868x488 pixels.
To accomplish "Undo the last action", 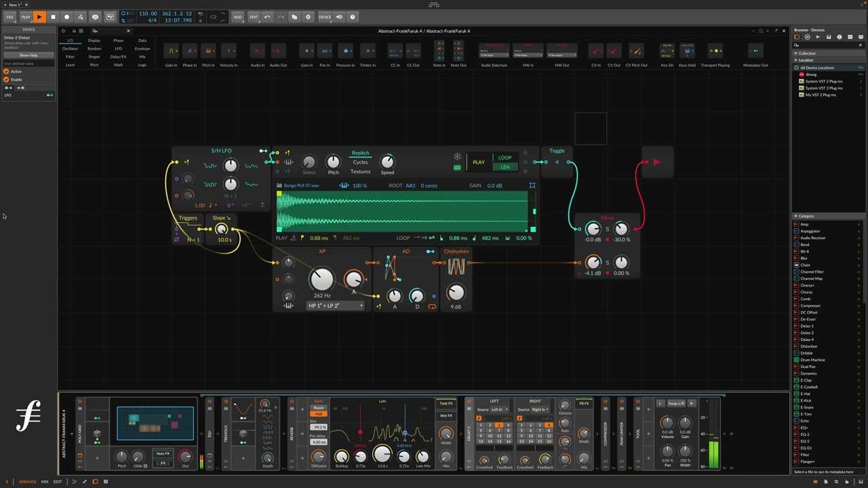I will click(267, 17).
